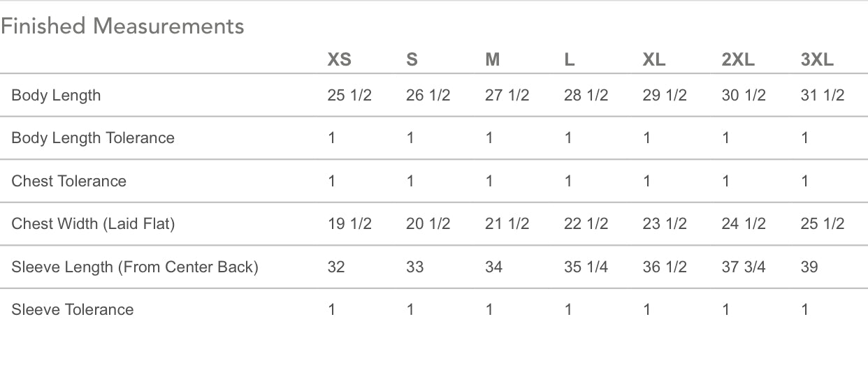Click the Finished Measurements heading
868x384 pixels.
point(122,27)
